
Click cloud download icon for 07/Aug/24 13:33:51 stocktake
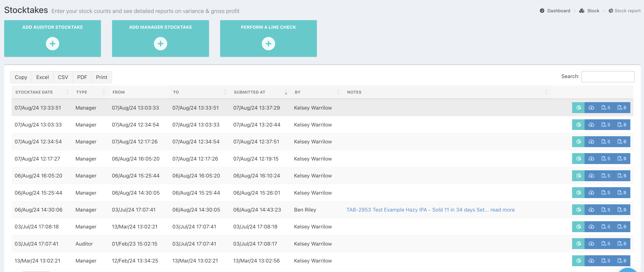point(591,108)
